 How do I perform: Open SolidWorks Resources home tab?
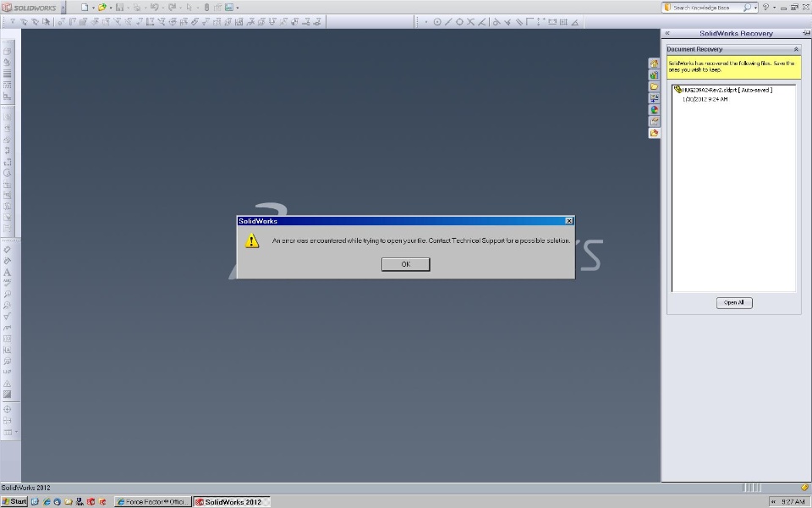click(654, 63)
